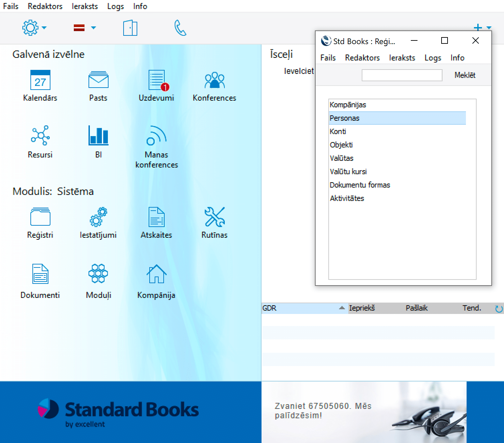Expand the plus button dropdown arrow
The image size is (504, 443).
point(489,28)
